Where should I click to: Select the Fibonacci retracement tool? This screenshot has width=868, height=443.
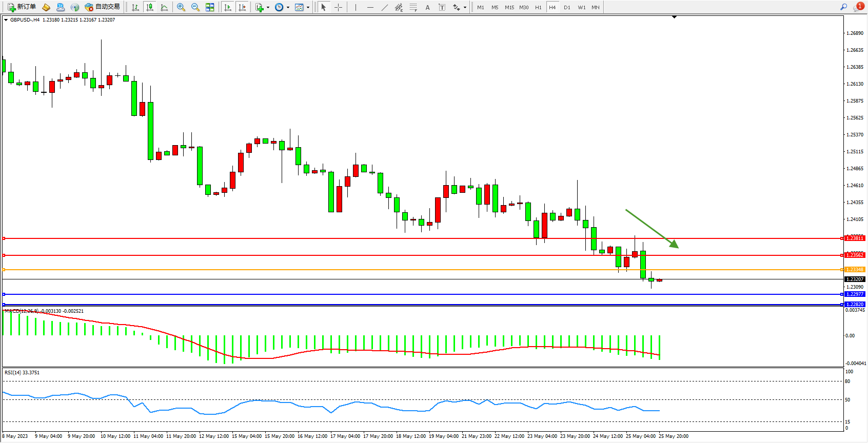pos(413,7)
